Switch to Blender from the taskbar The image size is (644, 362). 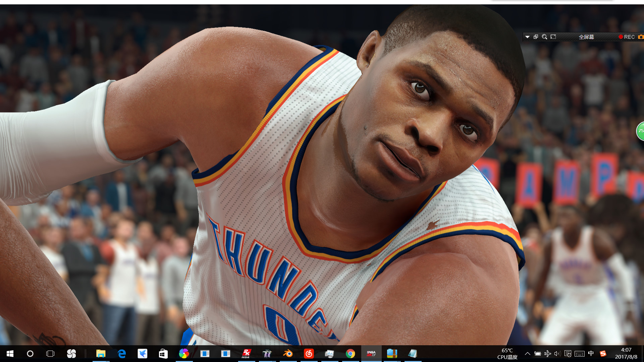coord(288,354)
